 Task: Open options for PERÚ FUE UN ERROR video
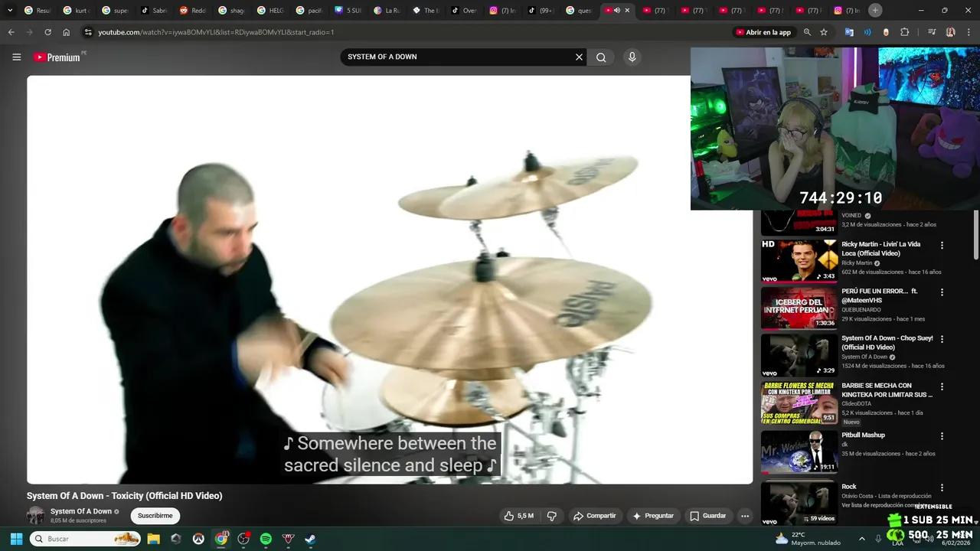(x=942, y=292)
